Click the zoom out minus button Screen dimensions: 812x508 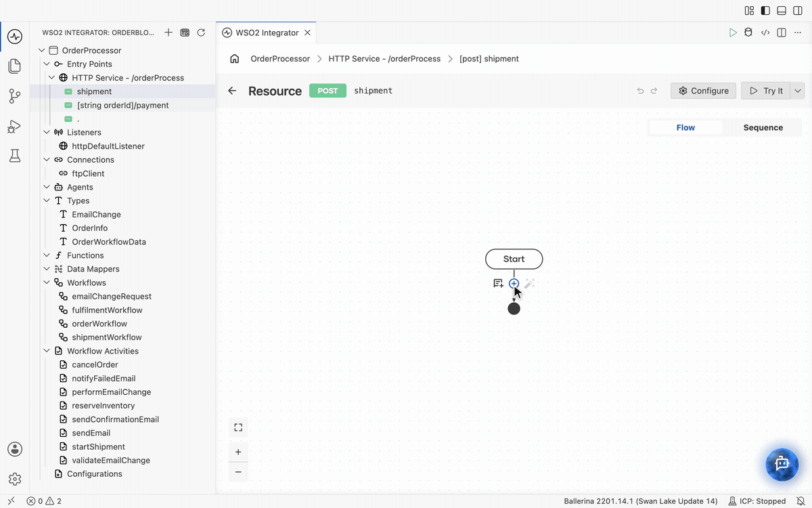point(238,472)
